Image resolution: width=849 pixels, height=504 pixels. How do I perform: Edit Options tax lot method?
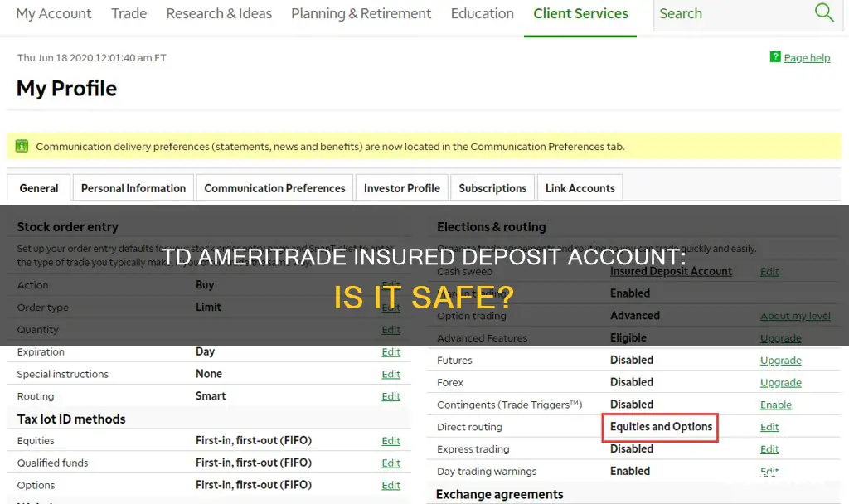tap(391, 485)
